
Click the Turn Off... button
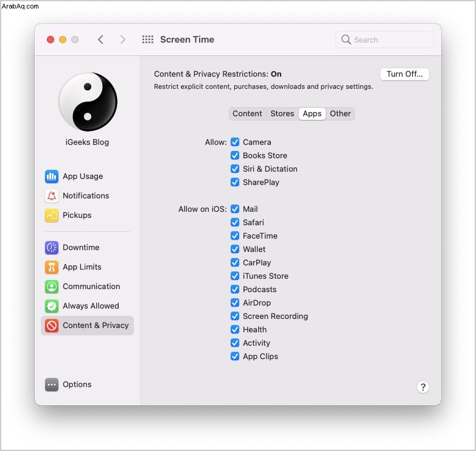[x=405, y=74]
